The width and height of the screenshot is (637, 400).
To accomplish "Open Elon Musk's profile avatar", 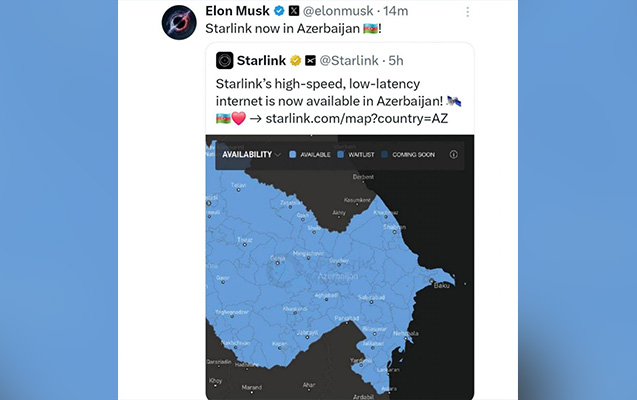I will 179,22.
